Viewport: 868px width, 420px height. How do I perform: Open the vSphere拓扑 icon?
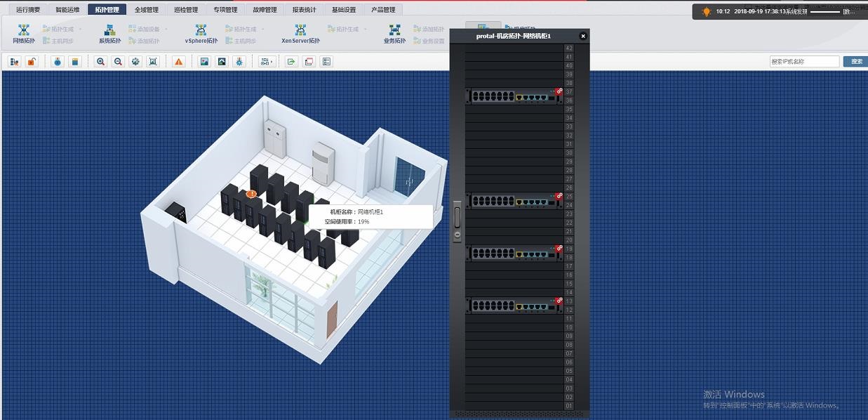click(x=201, y=33)
